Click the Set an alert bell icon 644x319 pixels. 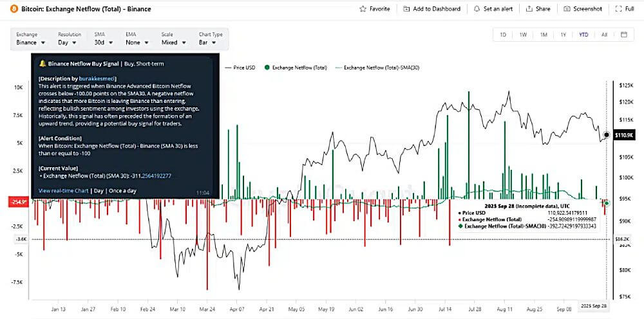[477, 9]
